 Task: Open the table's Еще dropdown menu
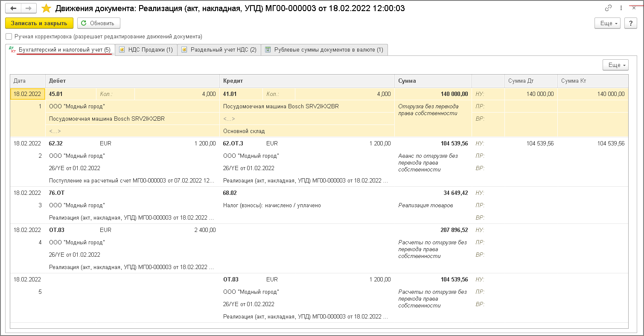pos(615,65)
